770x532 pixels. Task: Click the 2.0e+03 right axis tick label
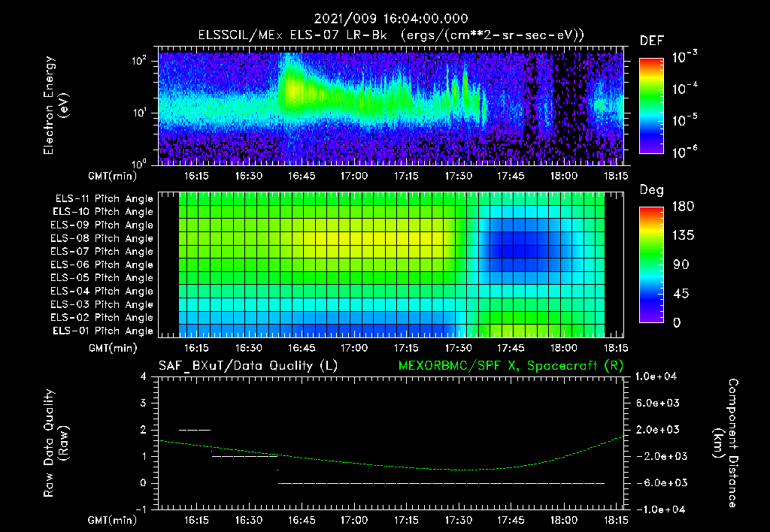tap(658, 430)
